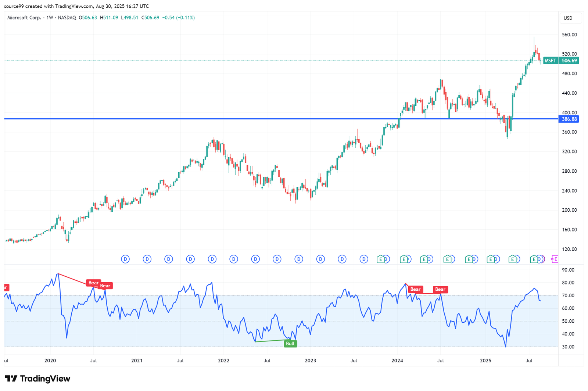Click the dividend marker for November 2020
Image resolution: width=588 pixels, height=391 pixels.
(x=125, y=259)
